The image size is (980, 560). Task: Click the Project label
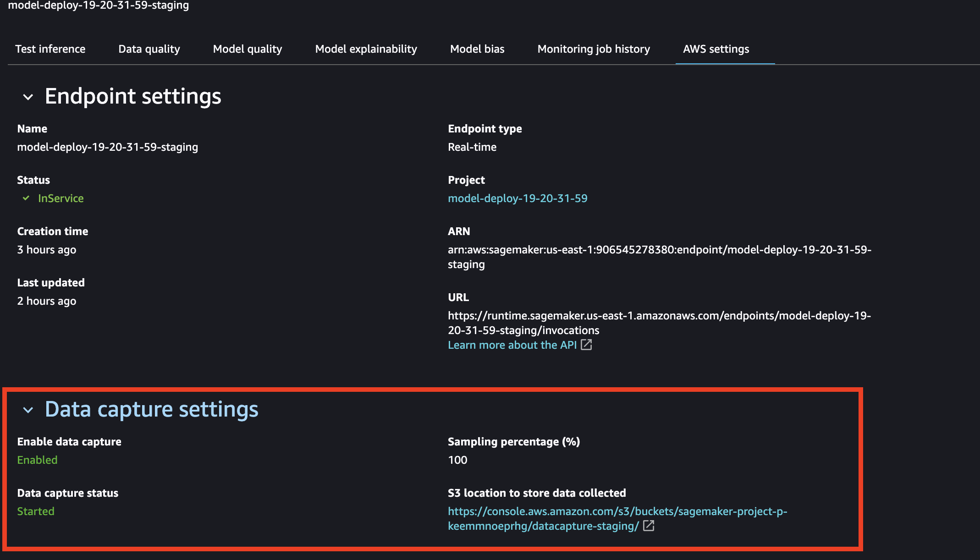point(466,180)
